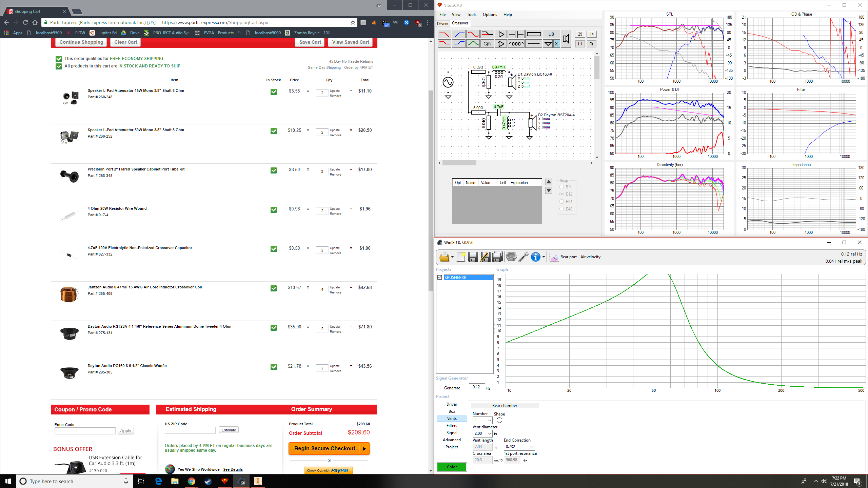
Task: Click the Jantzen inductor quantity field
Action: coord(322,289)
